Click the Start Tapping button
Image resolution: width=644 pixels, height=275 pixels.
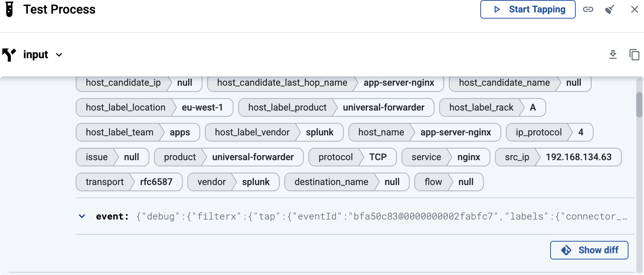tap(528, 9)
